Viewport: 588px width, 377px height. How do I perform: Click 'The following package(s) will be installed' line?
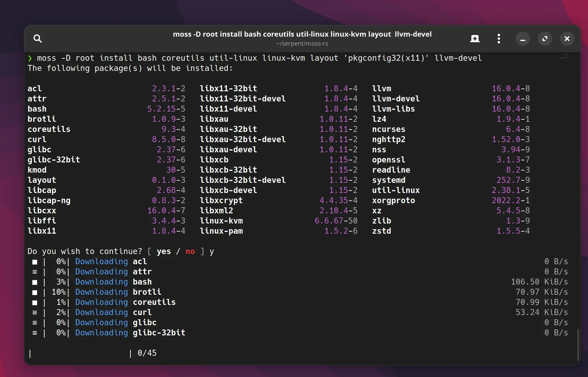130,69
